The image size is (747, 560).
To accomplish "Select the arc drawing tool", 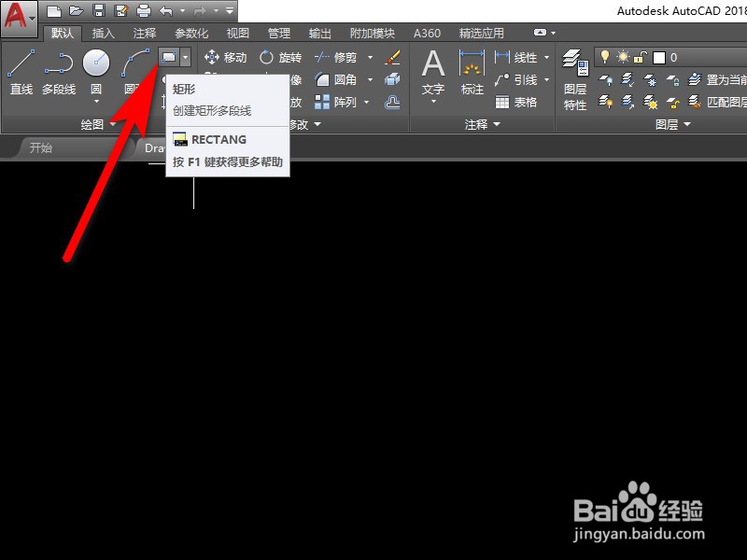I will pyautogui.click(x=135, y=63).
